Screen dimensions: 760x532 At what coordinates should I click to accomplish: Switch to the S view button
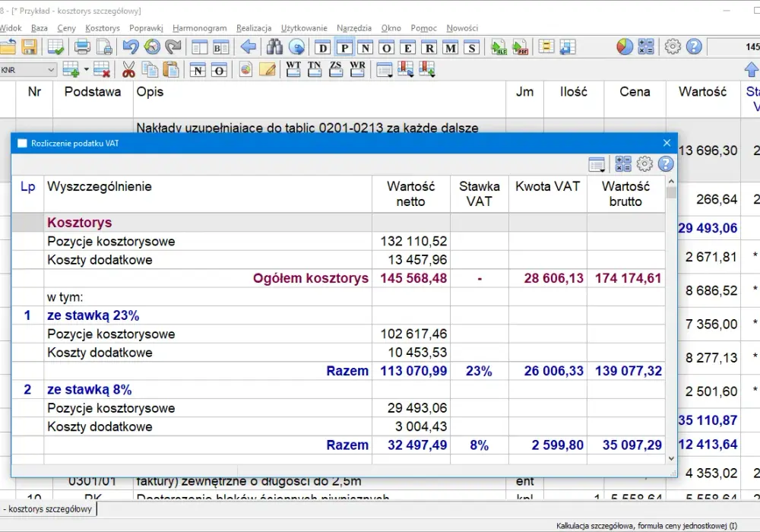pos(472,47)
